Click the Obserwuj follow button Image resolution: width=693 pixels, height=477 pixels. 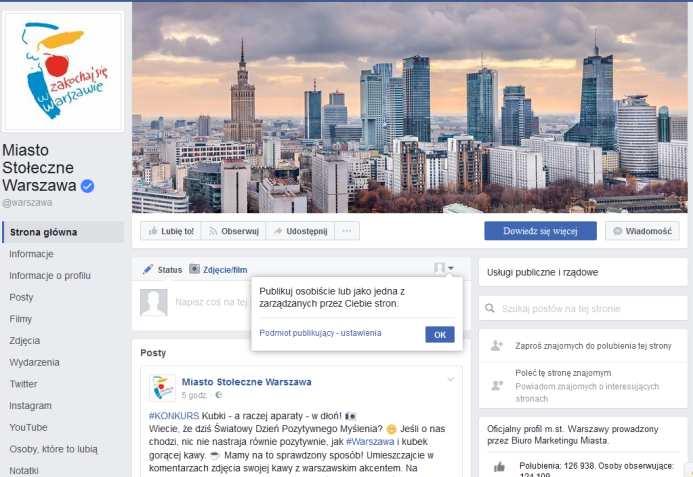233,231
